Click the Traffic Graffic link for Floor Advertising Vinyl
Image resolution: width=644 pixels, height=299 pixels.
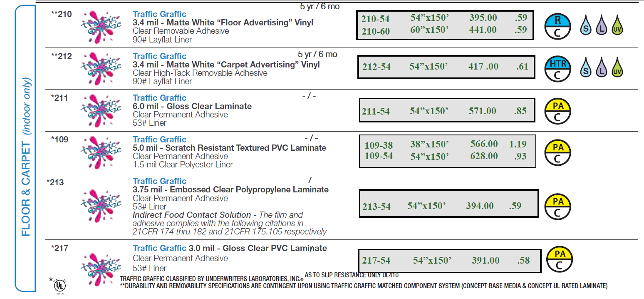click(159, 14)
